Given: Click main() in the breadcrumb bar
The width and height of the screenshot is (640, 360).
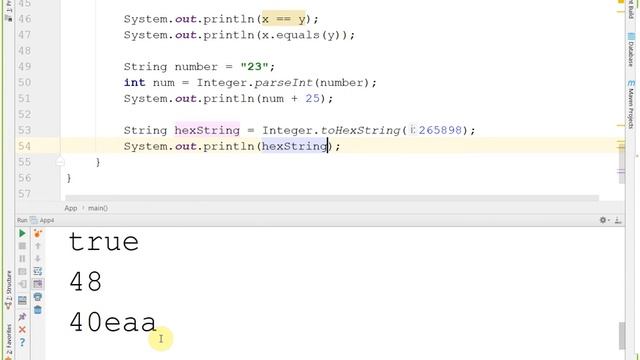Looking at the screenshot, I should coord(98,208).
